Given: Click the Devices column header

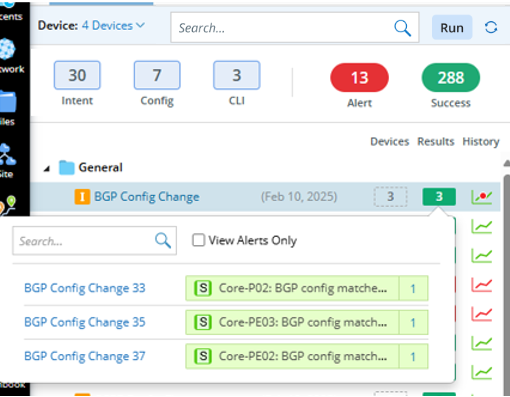Looking at the screenshot, I should (390, 141).
